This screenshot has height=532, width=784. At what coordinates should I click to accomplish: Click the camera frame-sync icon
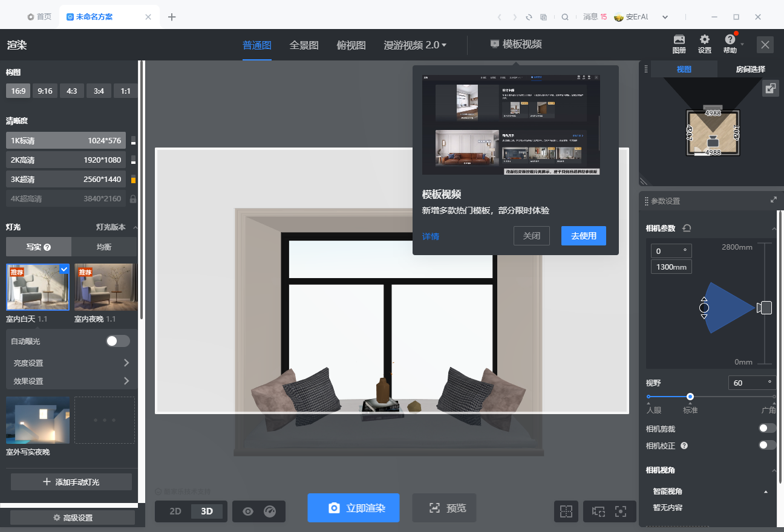tap(599, 511)
